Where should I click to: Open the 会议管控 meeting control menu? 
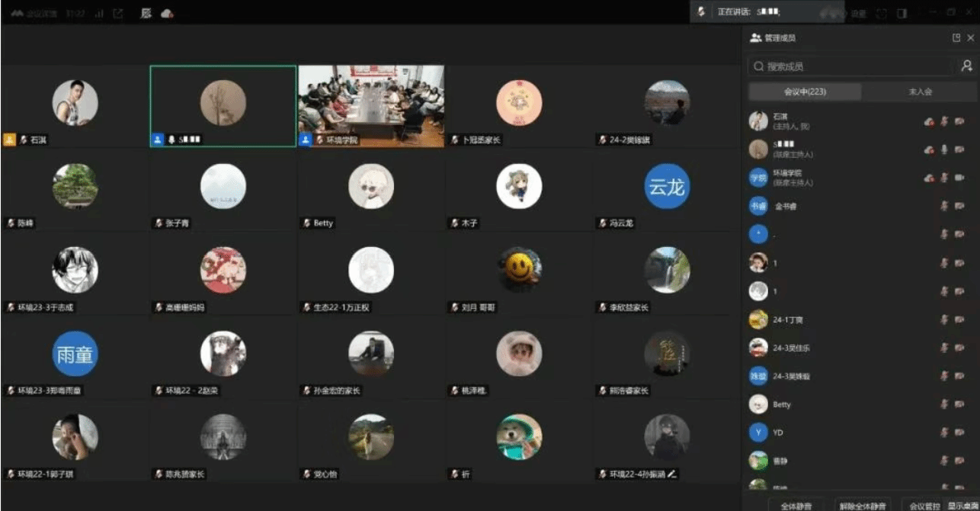(921, 505)
